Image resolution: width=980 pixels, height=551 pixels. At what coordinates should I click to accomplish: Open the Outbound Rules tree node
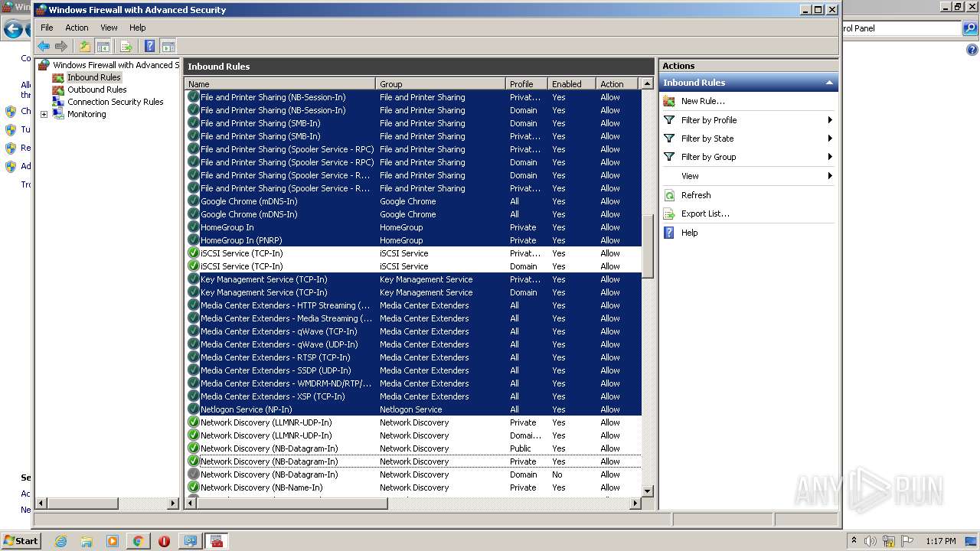coord(96,90)
